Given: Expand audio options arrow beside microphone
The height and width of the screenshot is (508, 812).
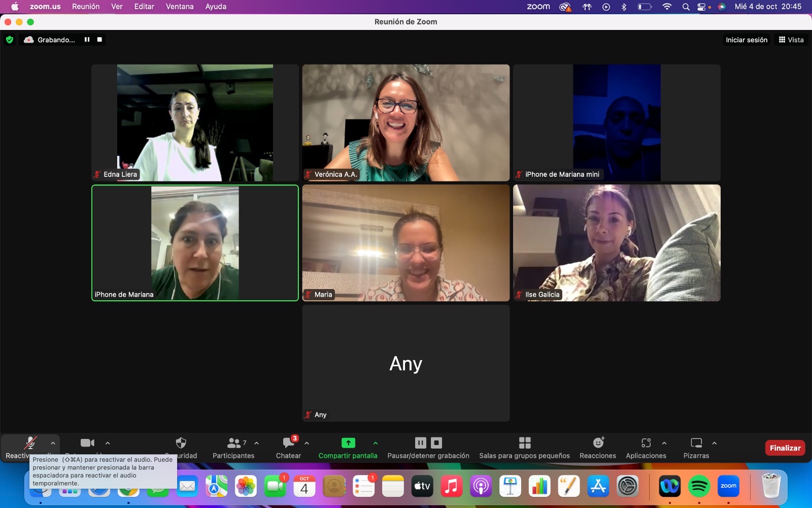Looking at the screenshot, I should click(x=53, y=443).
